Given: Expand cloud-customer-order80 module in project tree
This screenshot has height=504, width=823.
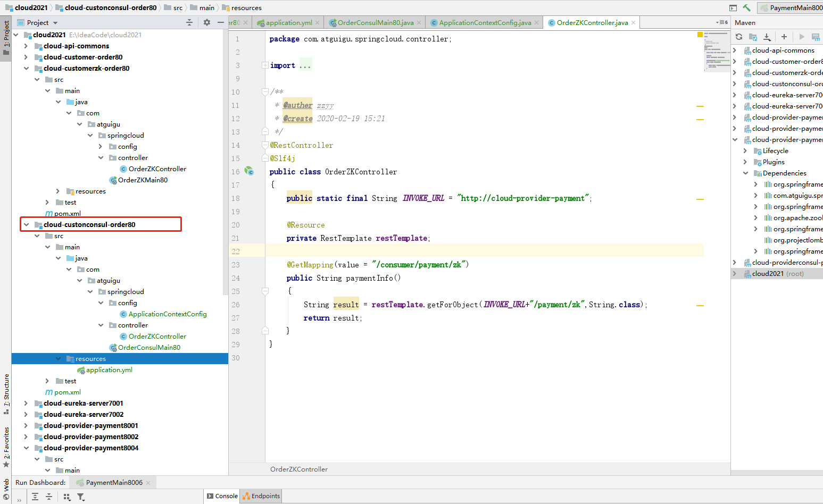Looking at the screenshot, I should [x=26, y=57].
